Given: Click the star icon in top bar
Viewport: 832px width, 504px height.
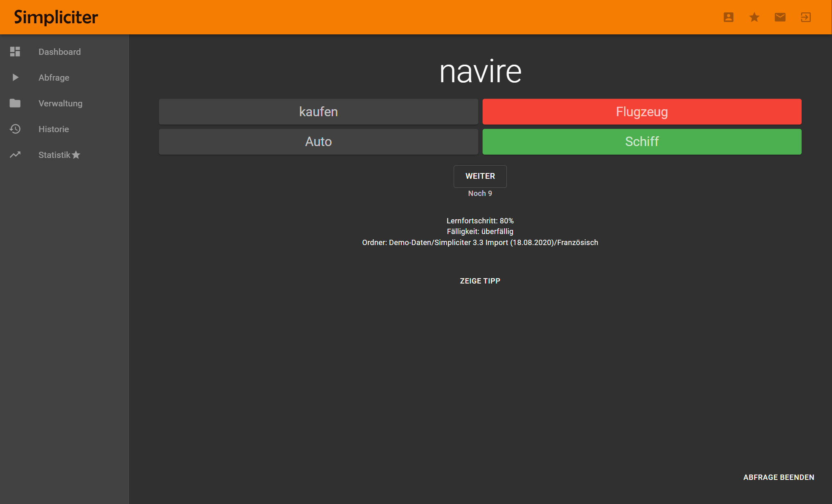Looking at the screenshot, I should (x=754, y=17).
